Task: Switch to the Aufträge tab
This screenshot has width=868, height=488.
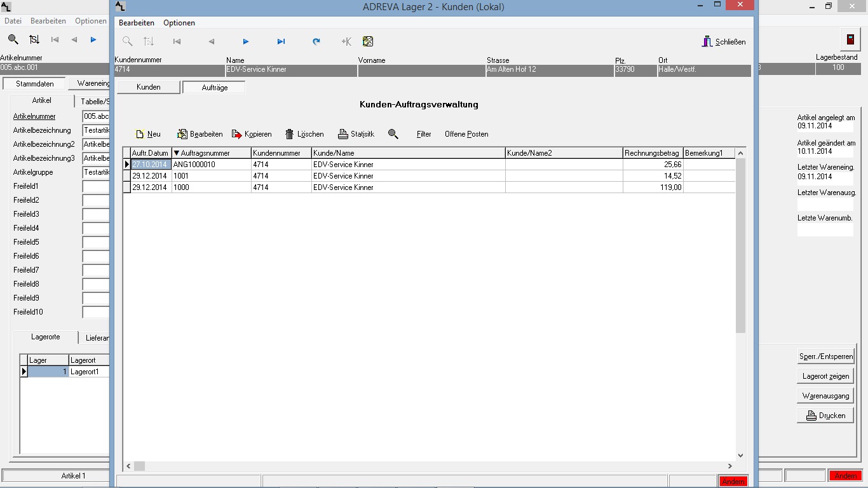Action: point(214,87)
